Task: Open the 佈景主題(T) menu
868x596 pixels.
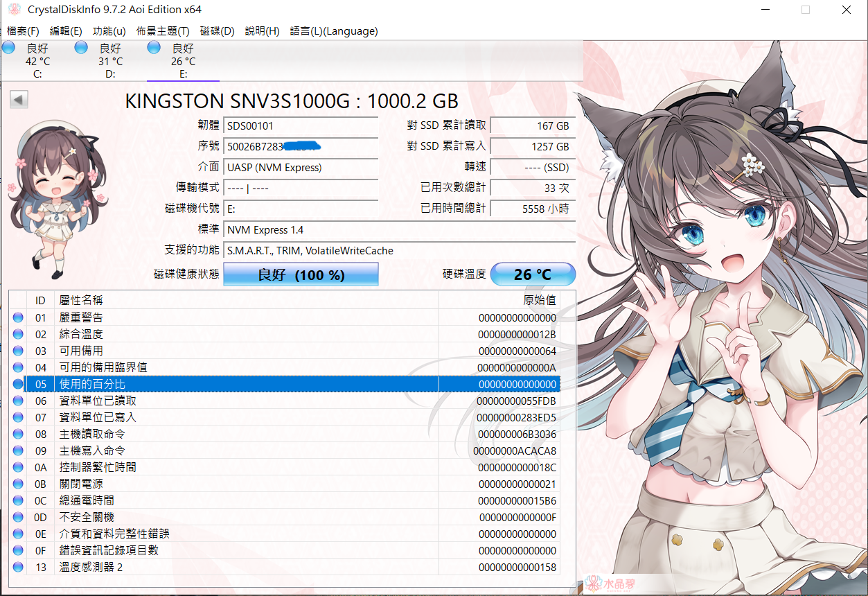Action: click(163, 31)
